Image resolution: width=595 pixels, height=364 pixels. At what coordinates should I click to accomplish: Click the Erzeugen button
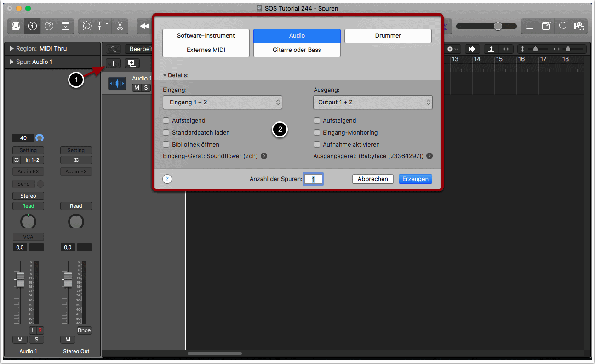point(415,179)
